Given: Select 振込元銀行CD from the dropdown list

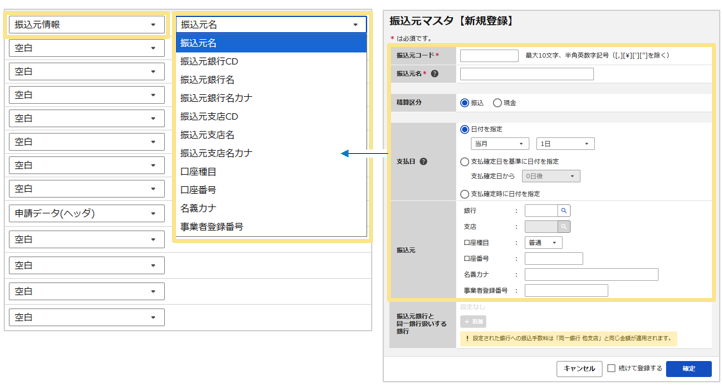Looking at the screenshot, I should pos(271,61).
